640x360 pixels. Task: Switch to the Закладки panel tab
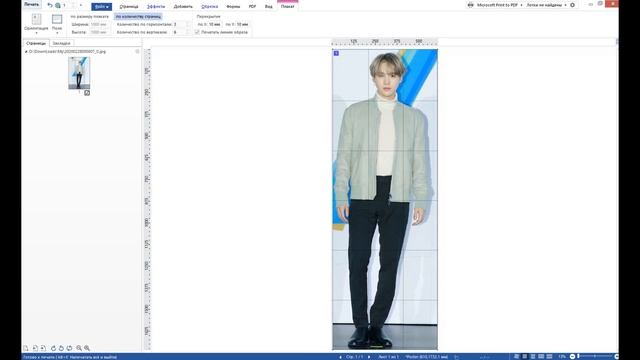61,43
